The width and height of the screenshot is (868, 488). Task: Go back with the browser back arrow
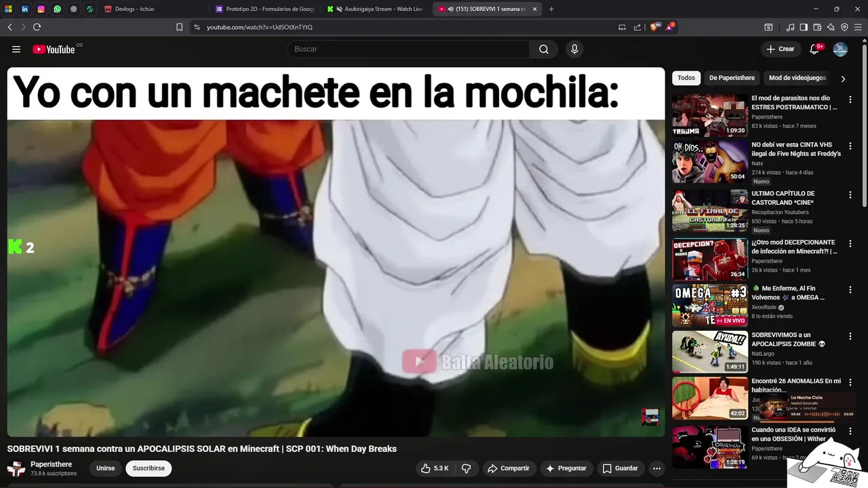[x=9, y=27]
